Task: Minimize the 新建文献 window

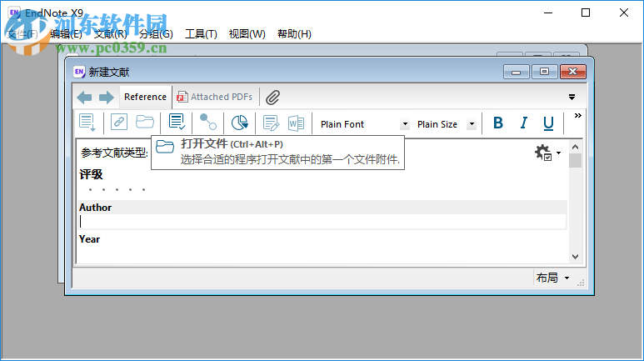Action: coord(517,72)
